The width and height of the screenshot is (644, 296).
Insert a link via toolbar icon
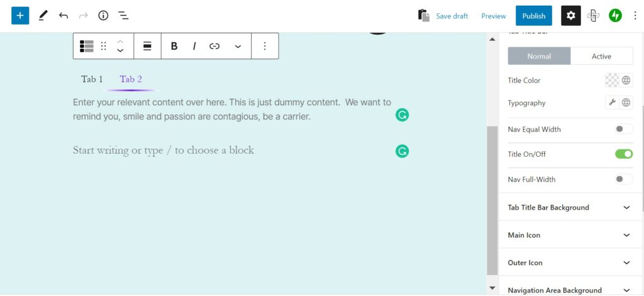pos(214,46)
